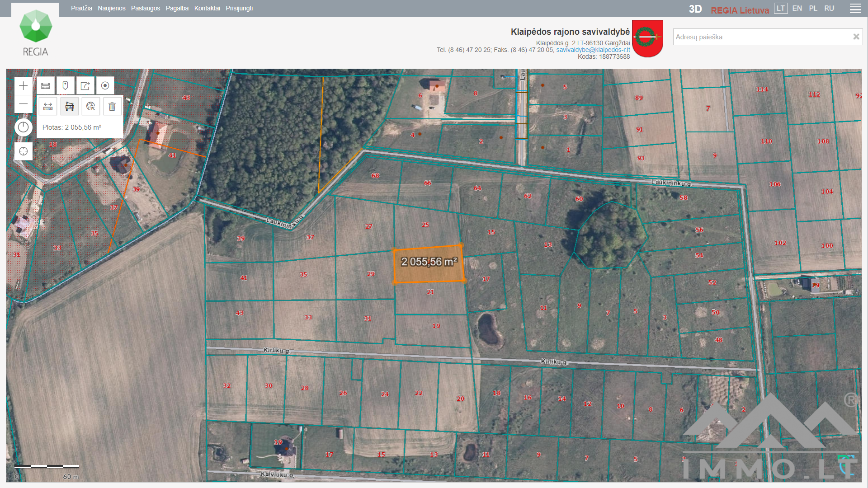Zoom out the map with minus button
Screen dimensions: 868x488
tap(24, 104)
